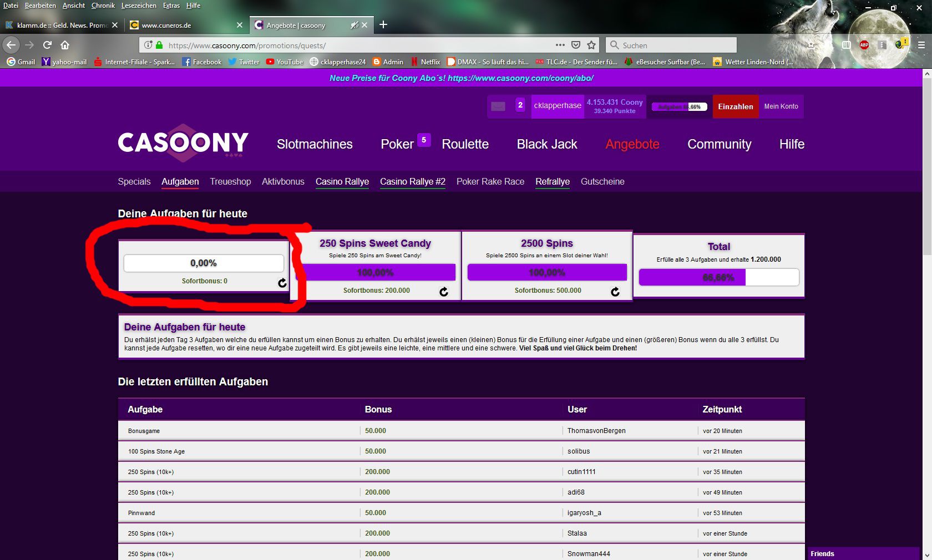Screen dimensions: 932x560
Task: Open the Casino Rallye #2 sub-tab
Action: tap(413, 181)
